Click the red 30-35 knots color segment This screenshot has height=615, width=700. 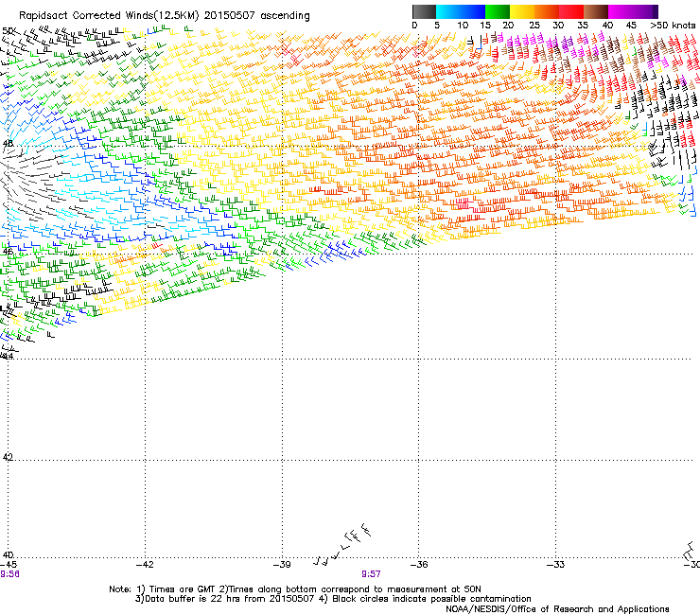tap(571, 11)
